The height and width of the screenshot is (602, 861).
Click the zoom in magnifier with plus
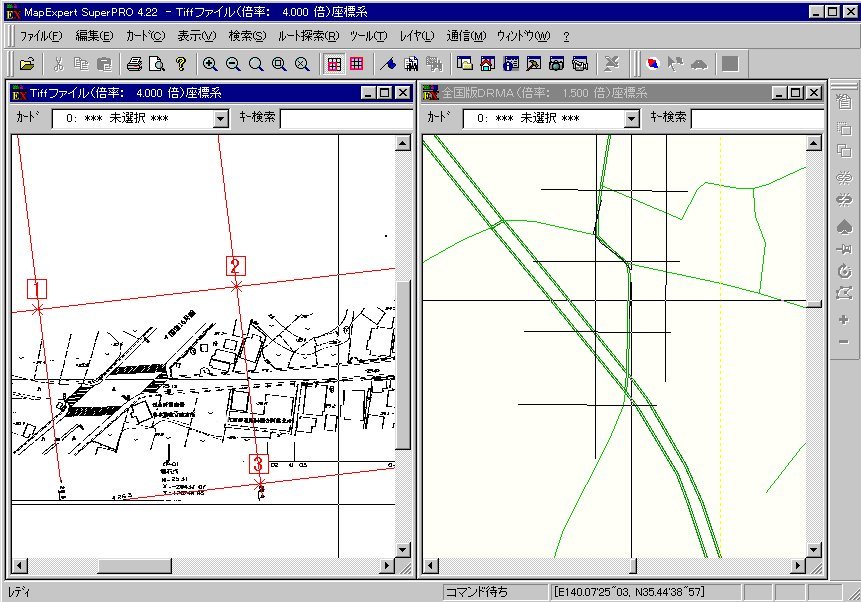tap(210, 64)
